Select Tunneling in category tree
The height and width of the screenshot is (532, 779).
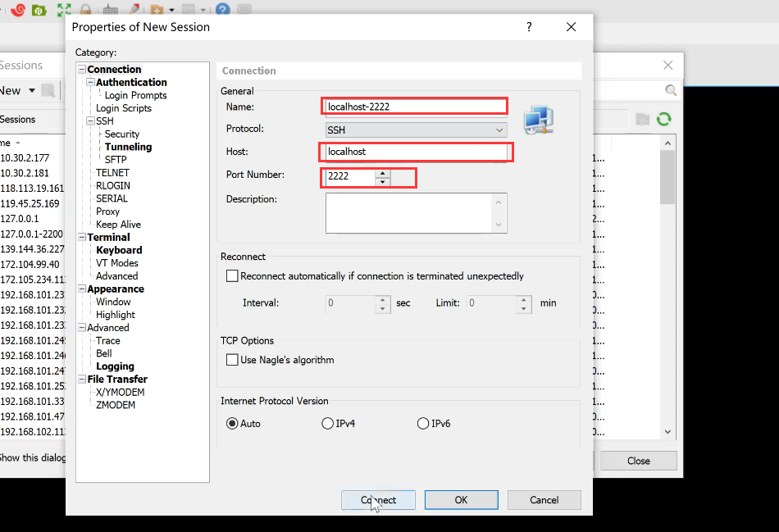pos(128,147)
